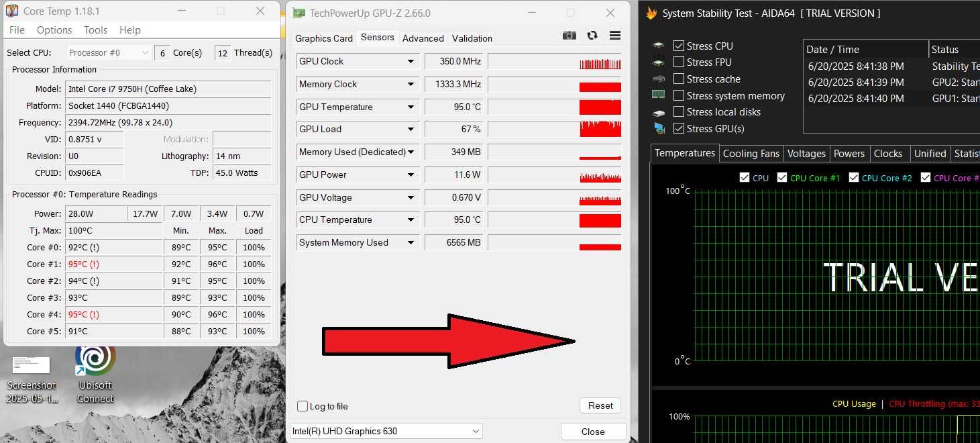Viewport: 980px width, 443px height.
Task: Click the cache icon beside Stress cache
Action: point(659,79)
